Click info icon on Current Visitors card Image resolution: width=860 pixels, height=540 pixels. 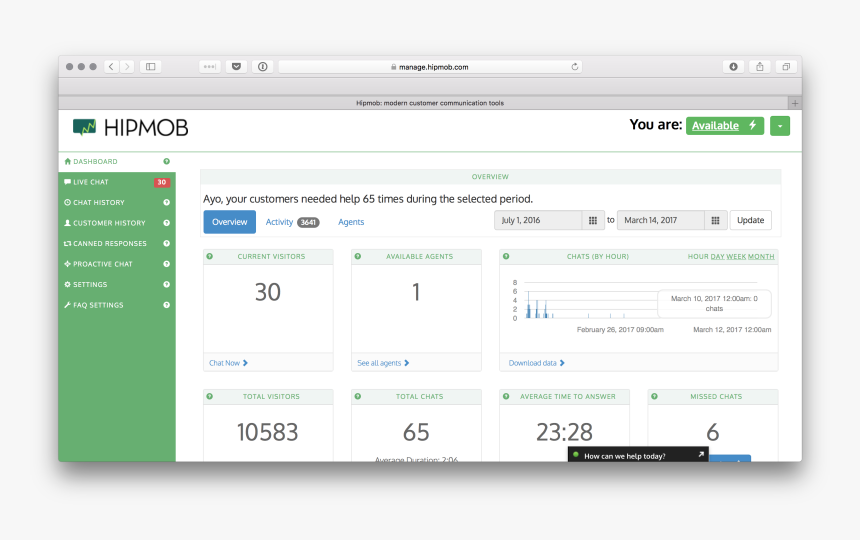click(210, 256)
